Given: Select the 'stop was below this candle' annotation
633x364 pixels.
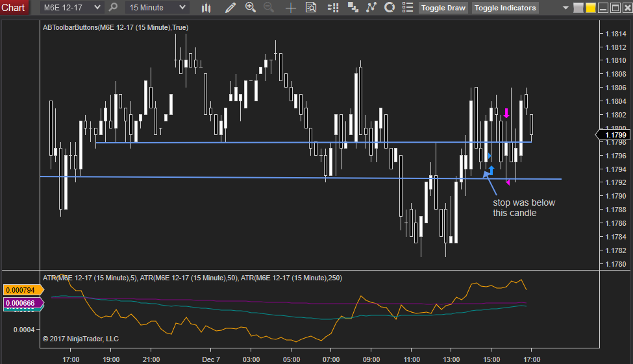Looking at the screenshot, I should point(523,208).
